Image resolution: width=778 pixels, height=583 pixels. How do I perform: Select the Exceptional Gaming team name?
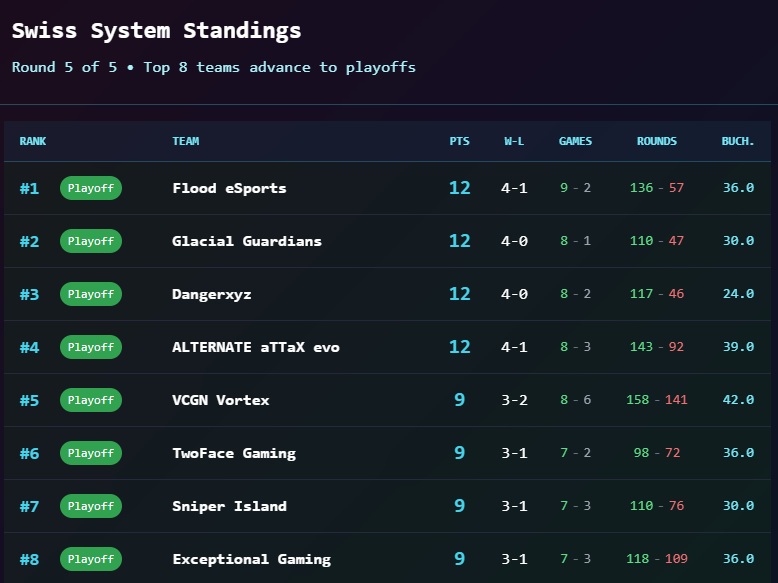pyautogui.click(x=252, y=559)
